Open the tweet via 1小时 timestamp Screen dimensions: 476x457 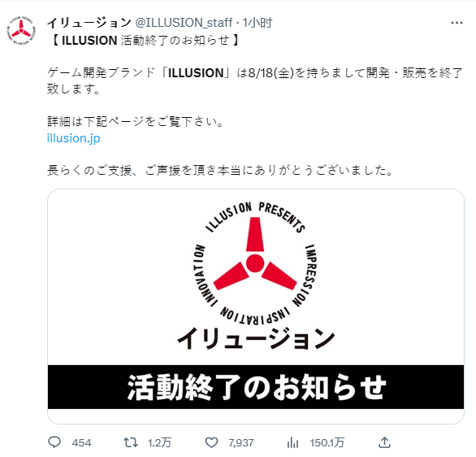point(257,23)
